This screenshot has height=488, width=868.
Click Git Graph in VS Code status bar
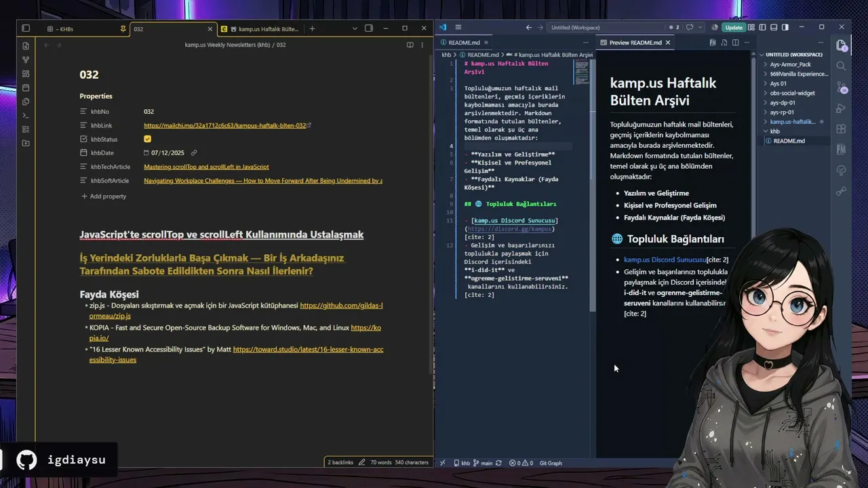coord(551,463)
